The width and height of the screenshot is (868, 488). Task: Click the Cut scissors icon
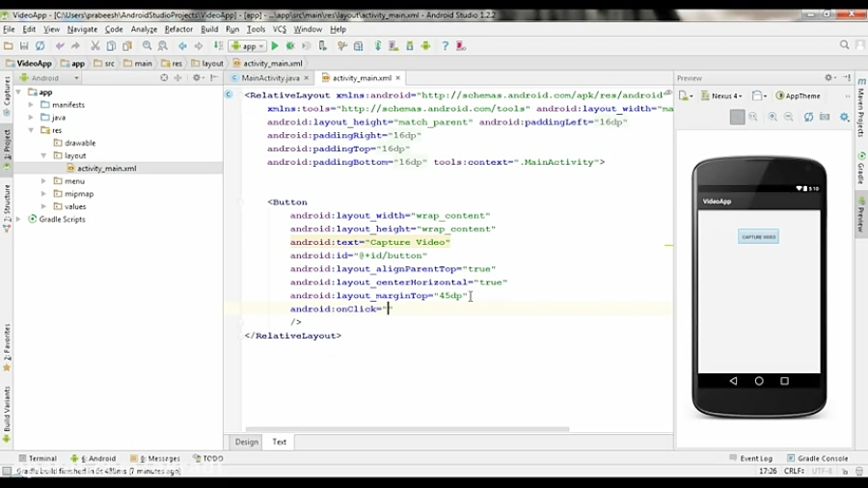[95, 46]
